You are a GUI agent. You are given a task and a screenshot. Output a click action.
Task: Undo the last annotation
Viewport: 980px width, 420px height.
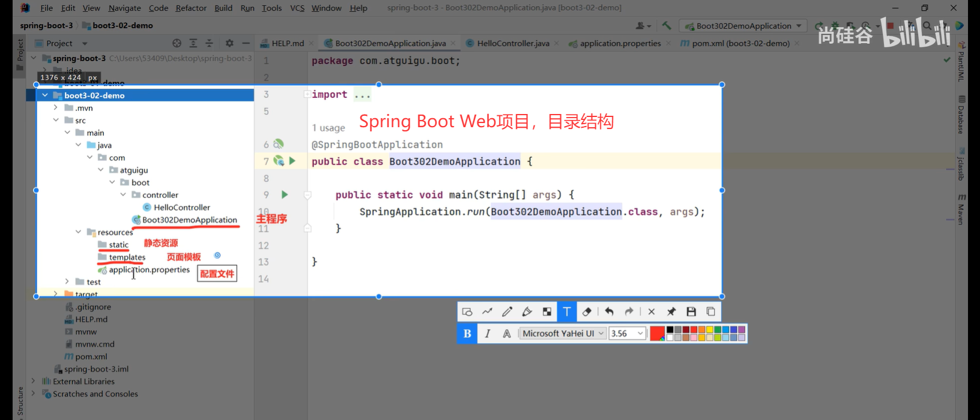pyautogui.click(x=609, y=311)
